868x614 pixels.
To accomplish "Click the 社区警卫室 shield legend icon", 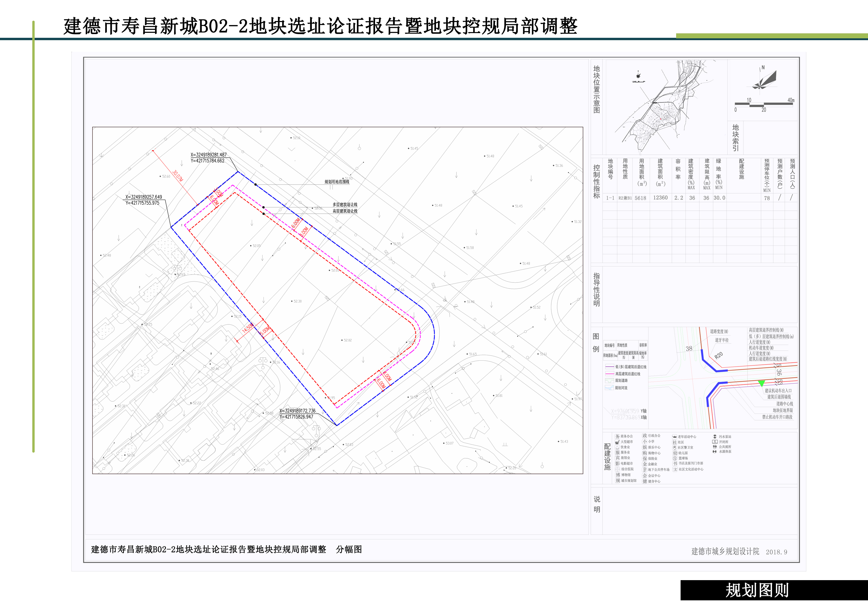I will click(x=675, y=448).
